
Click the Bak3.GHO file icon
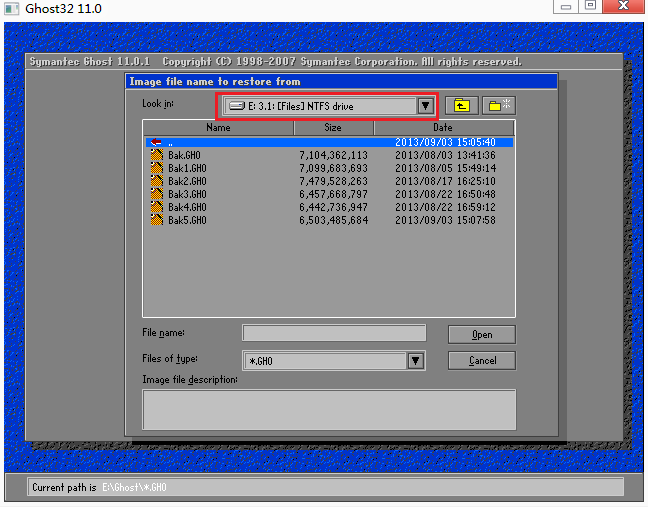[x=157, y=194]
